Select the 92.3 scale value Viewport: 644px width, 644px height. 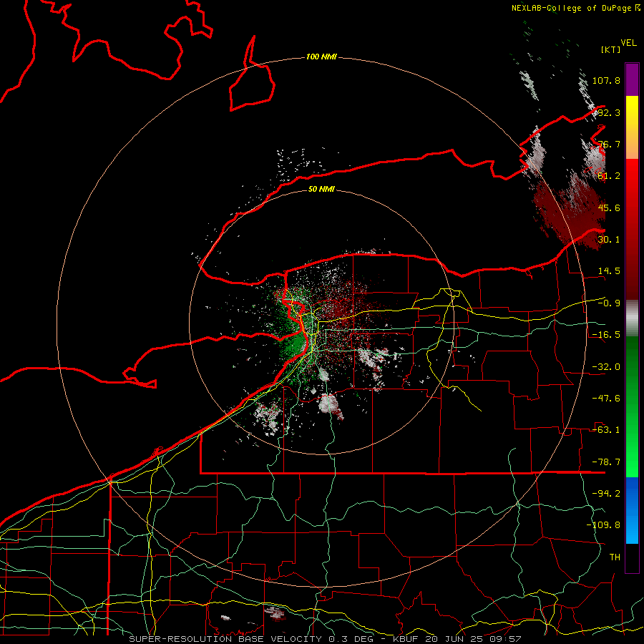tap(609, 112)
